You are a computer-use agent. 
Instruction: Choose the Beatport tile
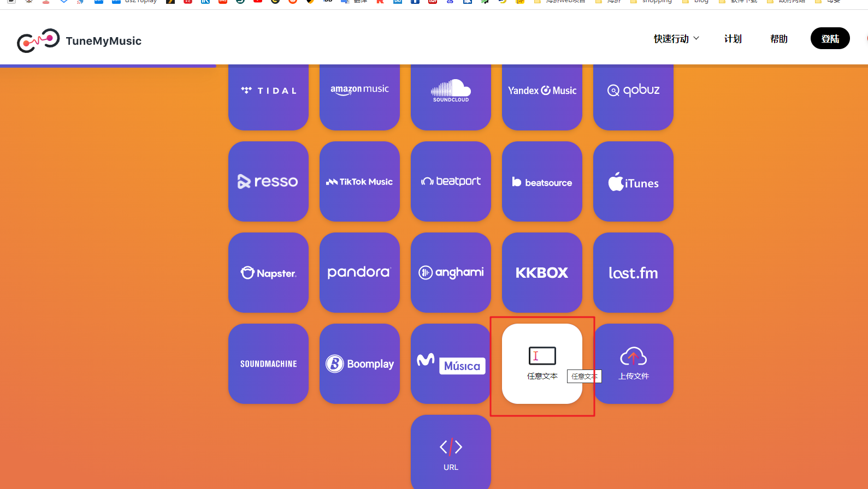point(451,181)
